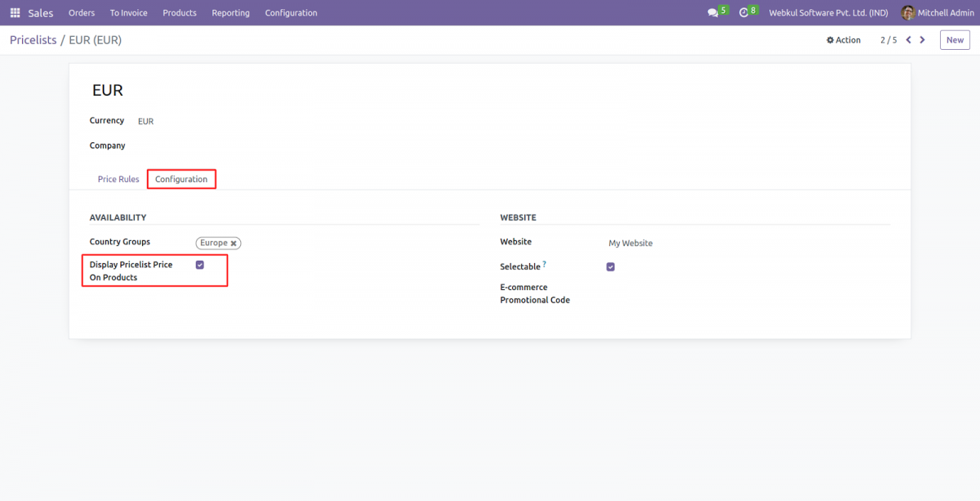980x501 pixels.
Task: Toggle Display Pricelist Price On Products
Action: click(199, 264)
